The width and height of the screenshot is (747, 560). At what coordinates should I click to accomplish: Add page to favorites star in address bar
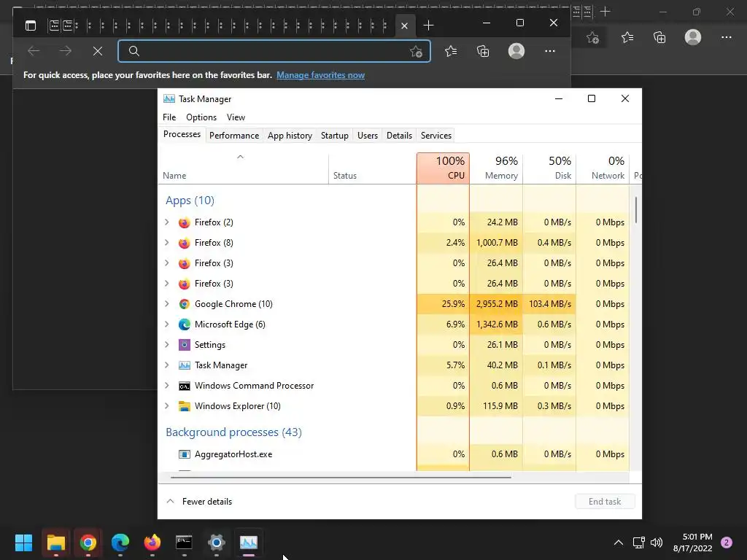tap(416, 52)
